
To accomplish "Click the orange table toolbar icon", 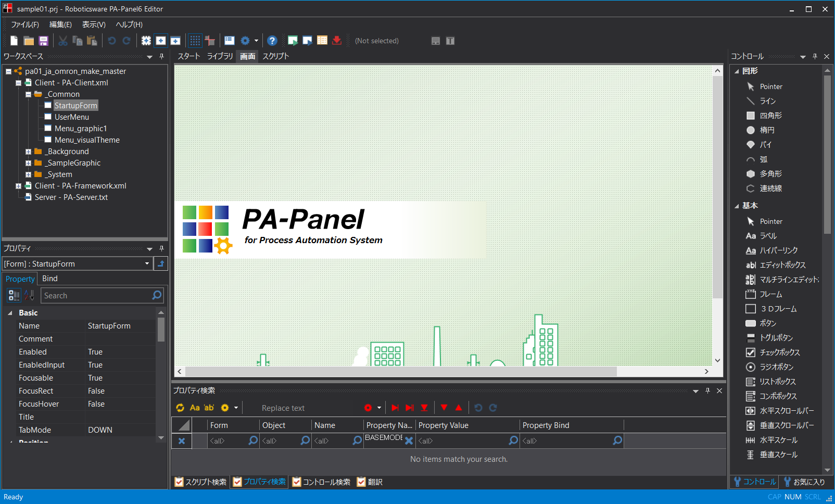I will point(322,41).
